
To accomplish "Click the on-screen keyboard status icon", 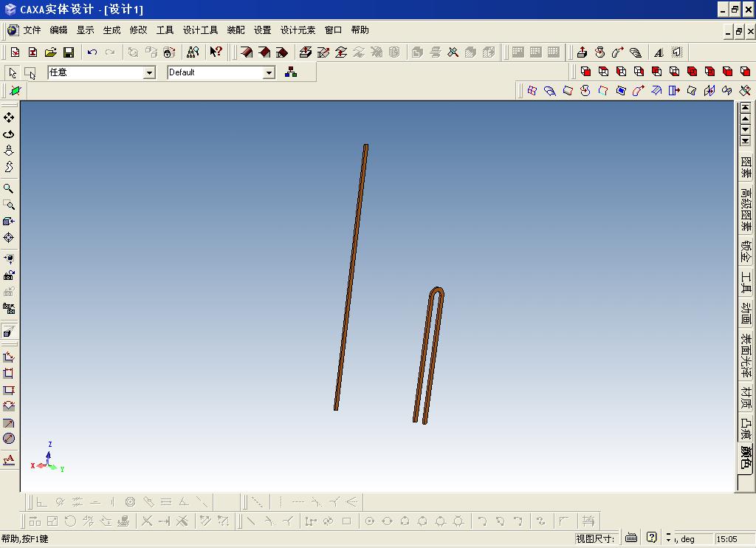I will click(x=630, y=538).
